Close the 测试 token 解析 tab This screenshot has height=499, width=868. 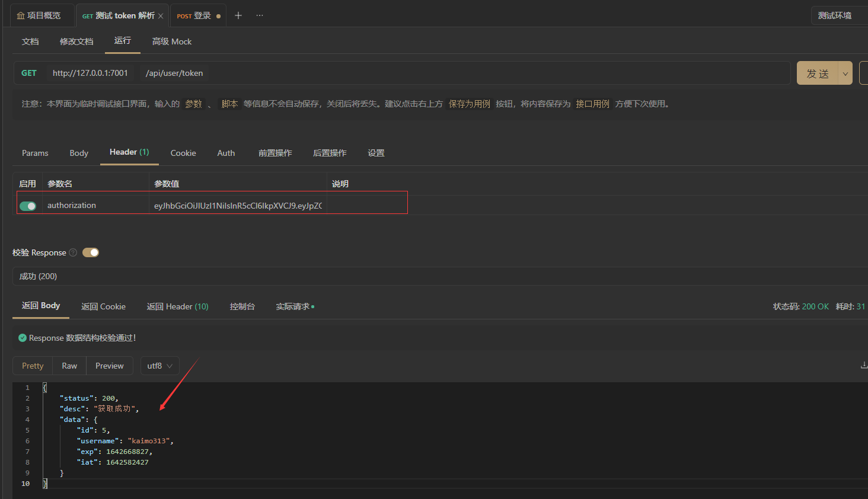pos(160,15)
